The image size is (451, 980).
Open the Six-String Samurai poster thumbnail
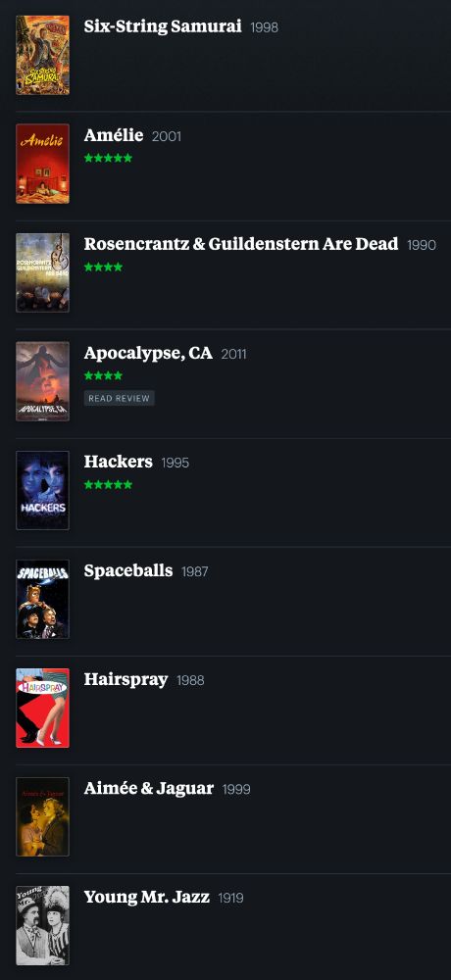point(42,55)
